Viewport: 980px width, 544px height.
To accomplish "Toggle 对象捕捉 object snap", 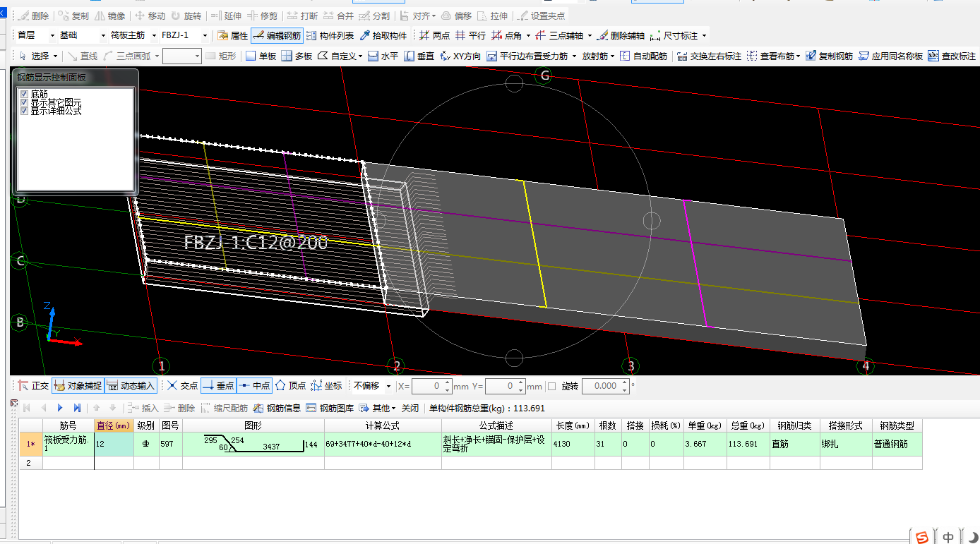I will coord(78,386).
